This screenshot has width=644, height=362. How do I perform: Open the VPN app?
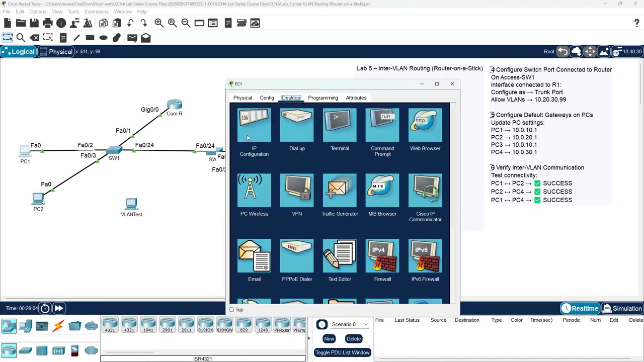[x=297, y=195]
